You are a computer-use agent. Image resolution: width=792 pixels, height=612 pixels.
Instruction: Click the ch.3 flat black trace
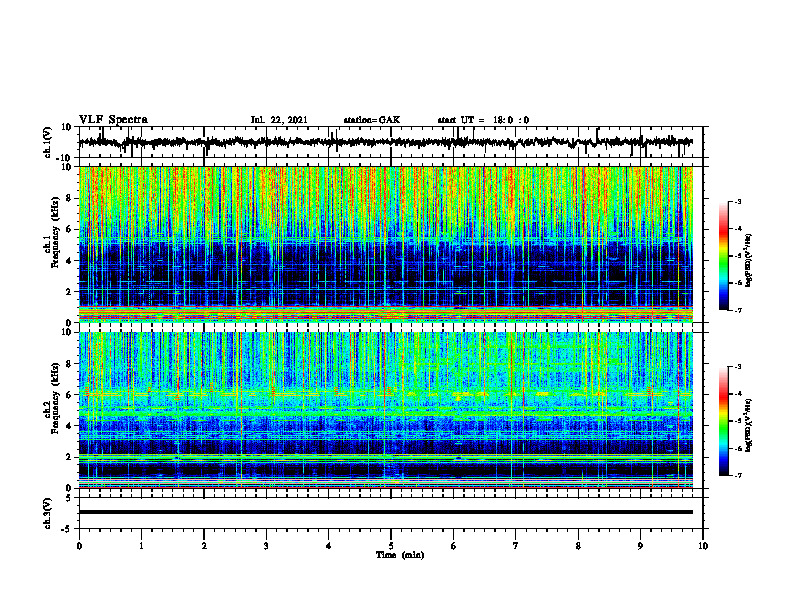coord(386,512)
